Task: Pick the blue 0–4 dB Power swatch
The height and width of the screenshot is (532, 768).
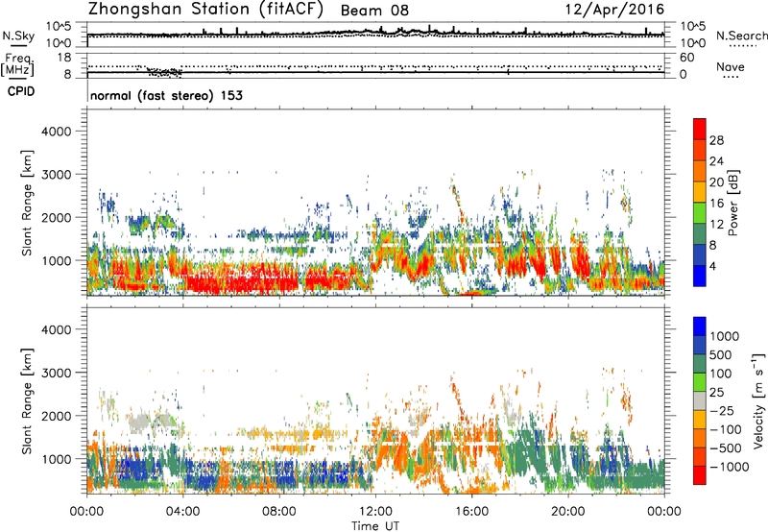Action: pos(700,276)
